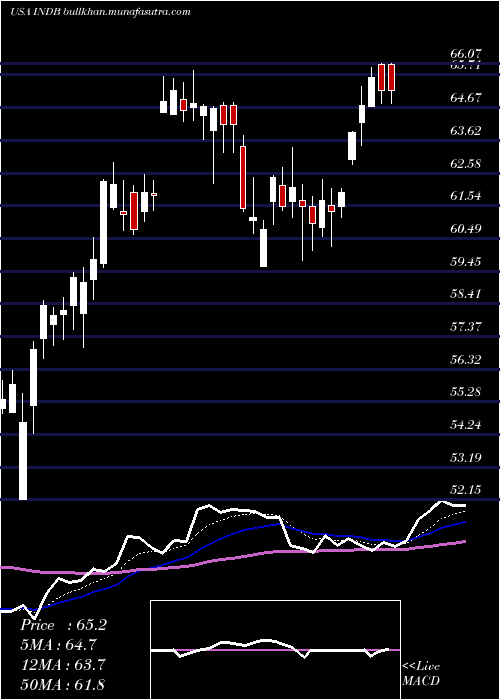This screenshot has width=500, height=700.
Task: Click the USA INDB bullkhan.munafasutra.com title text
Action: click(x=100, y=12)
